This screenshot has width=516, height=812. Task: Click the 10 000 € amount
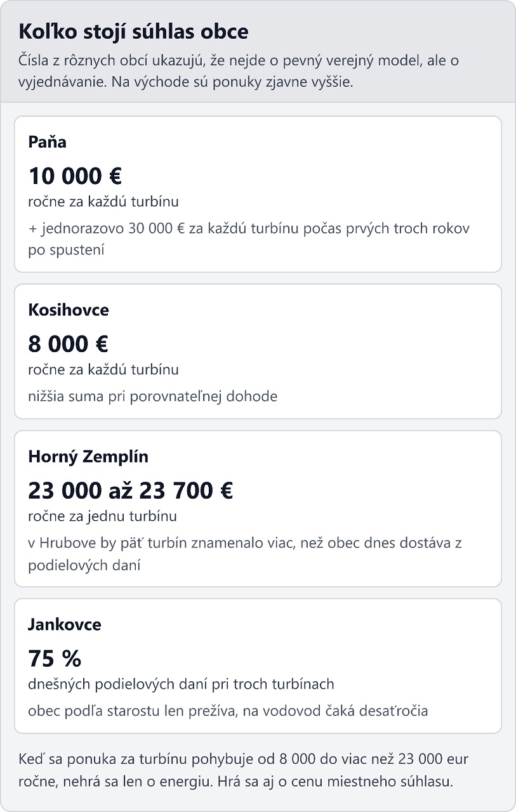coord(75,176)
